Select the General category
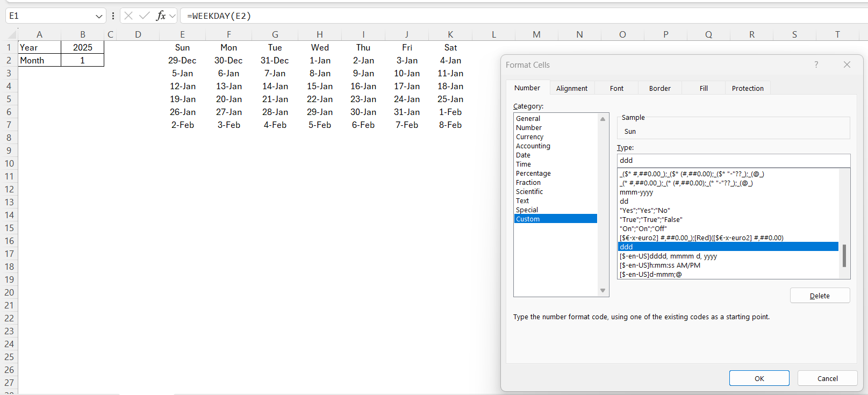This screenshot has width=868, height=395. point(555,118)
